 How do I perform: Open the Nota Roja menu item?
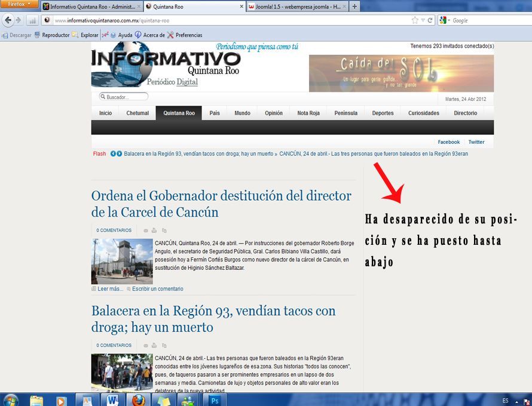pyautogui.click(x=308, y=113)
